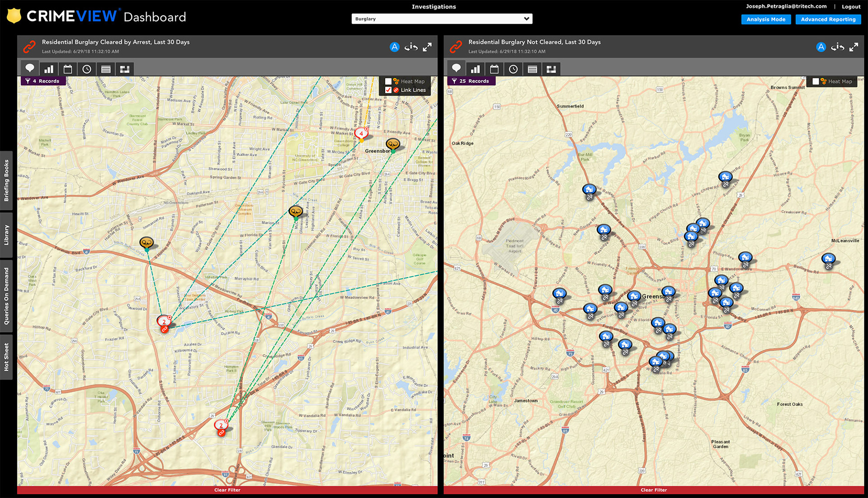Image resolution: width=868 pixels, height=498 pixels.
Task: Switch left panel to calendar view
Action: coord(68,69)
